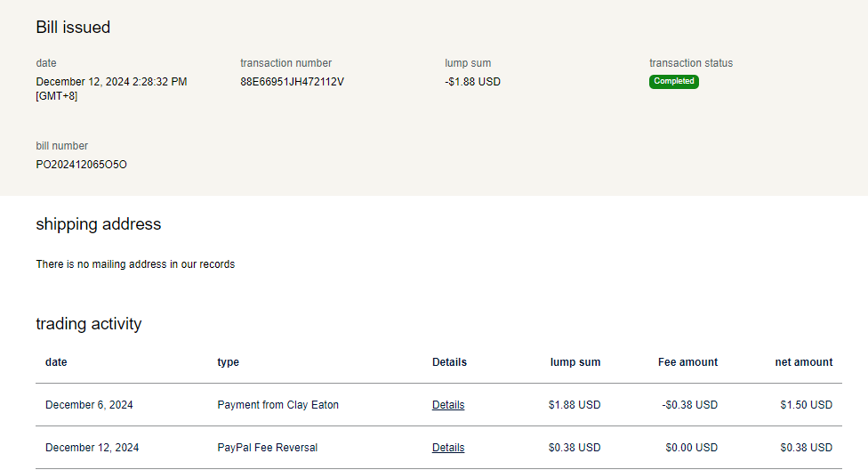Screen dimensions: 868x470
Task: Click the -$1.88 USD lump sum value
Action: (x=472, y=82)
